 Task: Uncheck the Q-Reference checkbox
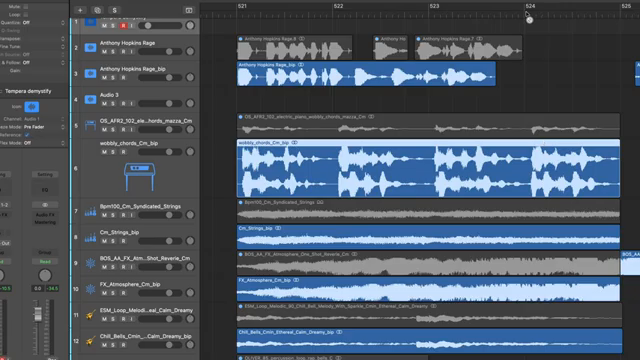coord(27,135)
